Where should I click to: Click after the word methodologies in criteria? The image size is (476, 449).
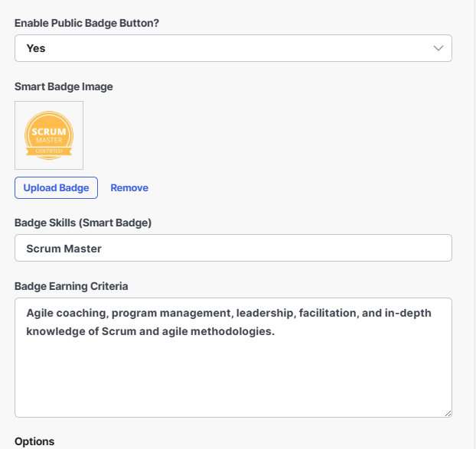click(275, 331)
